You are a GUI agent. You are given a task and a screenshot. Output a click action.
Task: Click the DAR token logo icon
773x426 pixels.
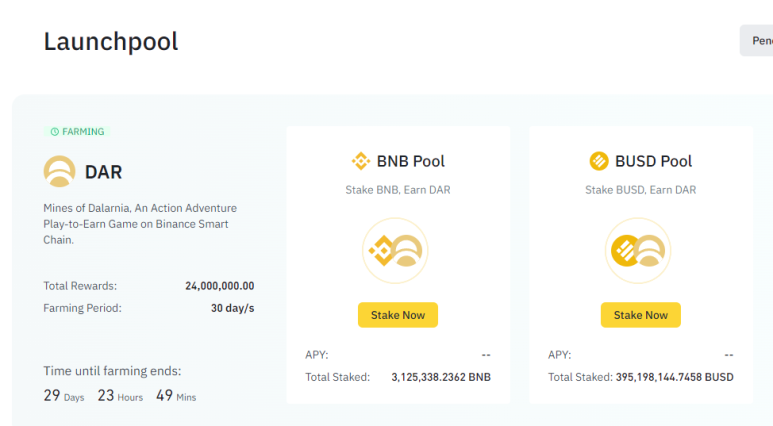[60, 172]
